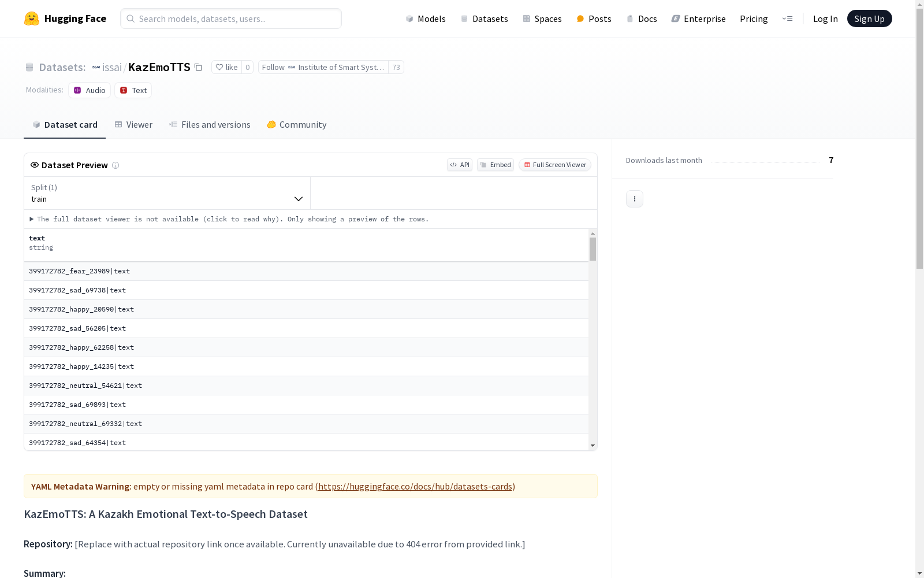Expand the Split train dropdown
Viewport: 924px width, 578px height.
(167, 193)
